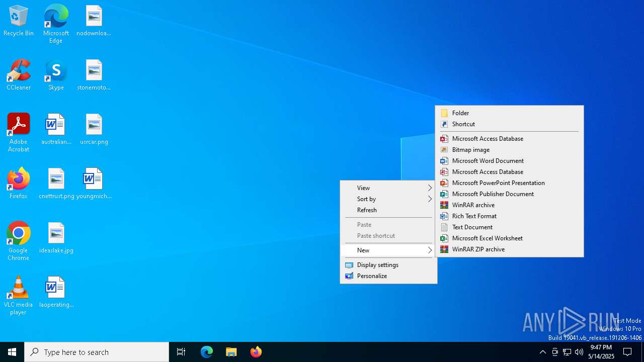Select the Microsoft Edge desktop shortcut
The image size is (644, 362).
[56, 24]
